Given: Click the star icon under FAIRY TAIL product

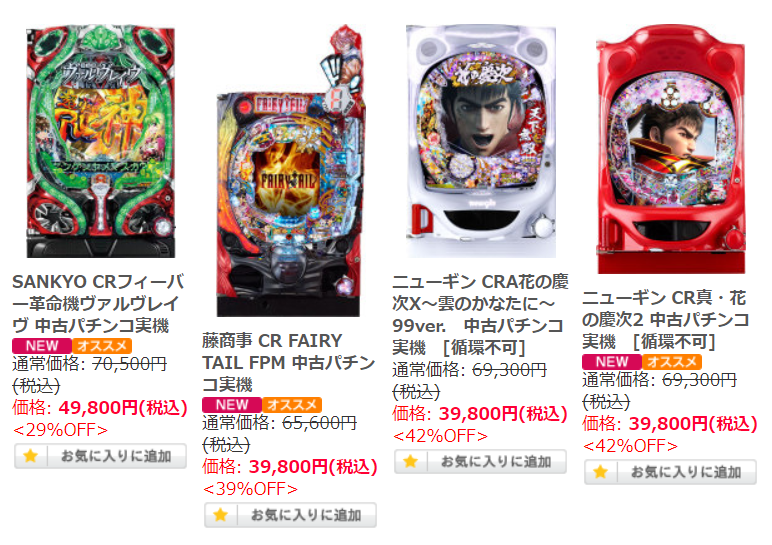Looking at the screenshot, I should click(221, 515).
